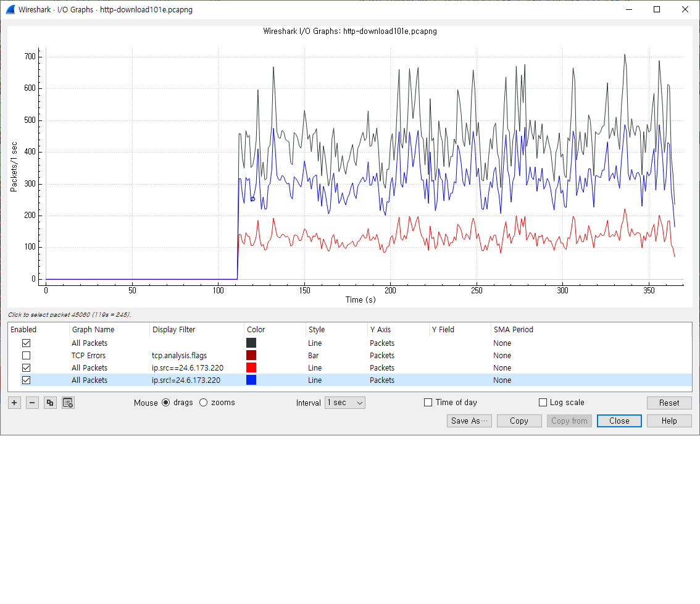Disable the first All Packets dark graph
The width and height of the screenshot is (700, 604).
click(x=27, y=343)
